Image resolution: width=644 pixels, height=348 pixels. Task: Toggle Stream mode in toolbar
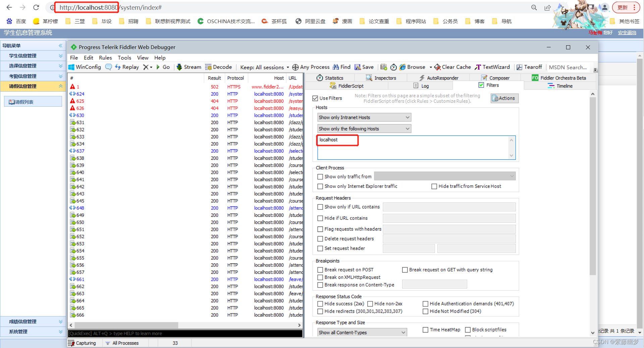click(189, 67)
